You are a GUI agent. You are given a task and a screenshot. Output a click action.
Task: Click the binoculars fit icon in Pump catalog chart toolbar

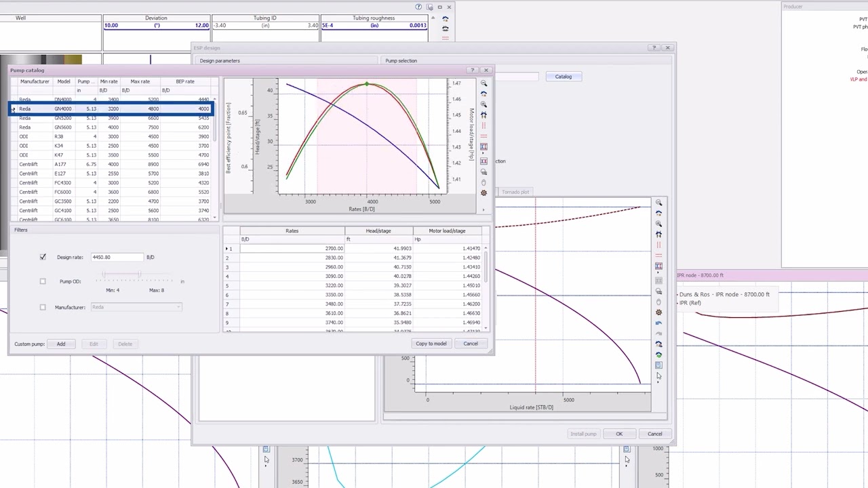(484, 115)
